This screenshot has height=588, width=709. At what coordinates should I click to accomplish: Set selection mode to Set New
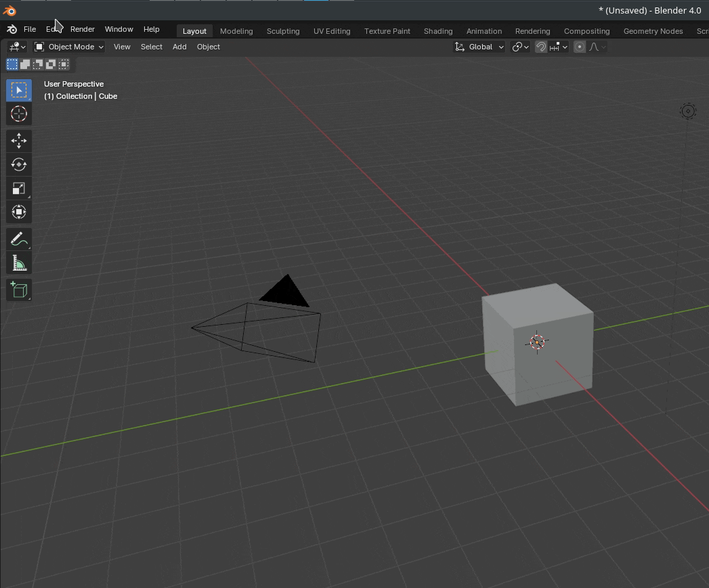[12, 64]
